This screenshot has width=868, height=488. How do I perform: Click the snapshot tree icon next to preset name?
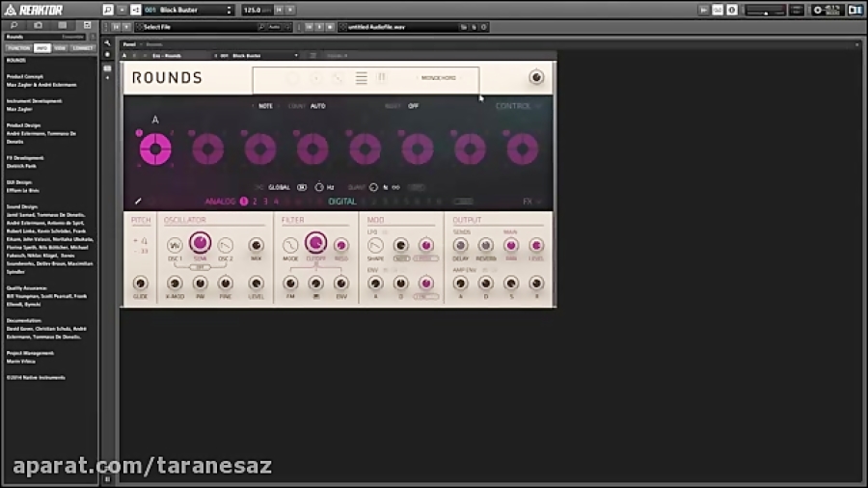136,10
